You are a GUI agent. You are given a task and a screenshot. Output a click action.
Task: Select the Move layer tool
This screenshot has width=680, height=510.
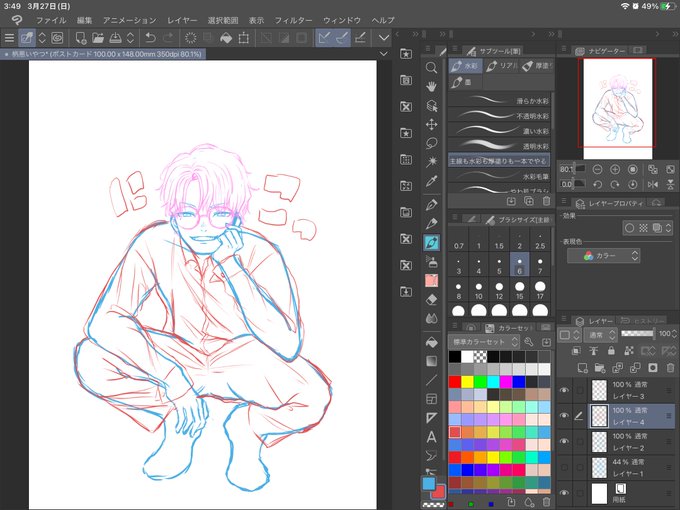[431, 125]
